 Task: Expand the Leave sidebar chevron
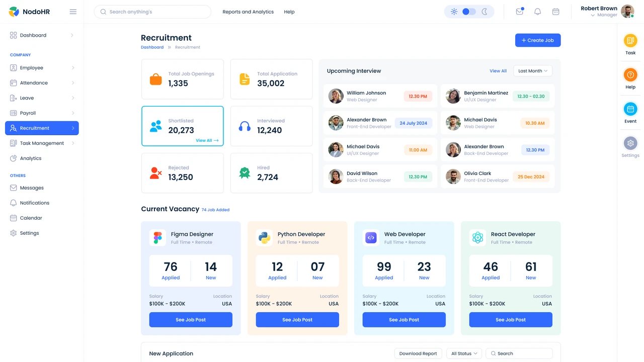coord(72,98)
